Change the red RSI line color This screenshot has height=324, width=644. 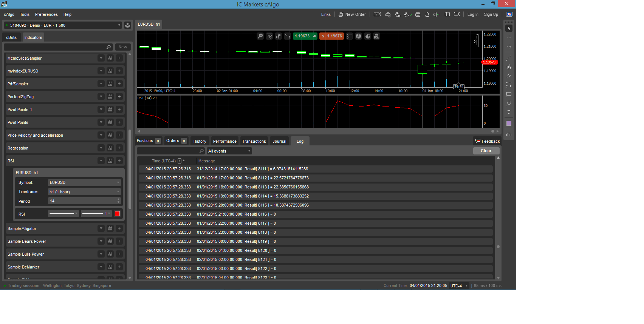(117, 214)
